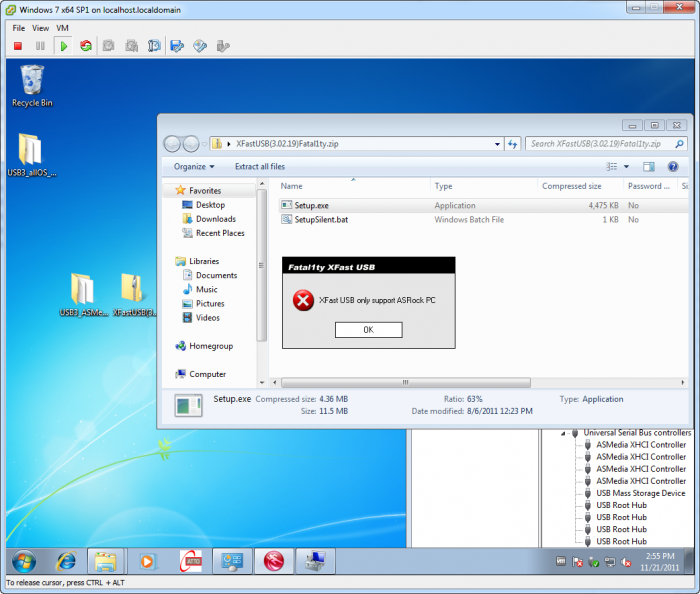Open the VM menu
Image resolution: width=700 pixels, height=594 pixels.
point(62,28)
